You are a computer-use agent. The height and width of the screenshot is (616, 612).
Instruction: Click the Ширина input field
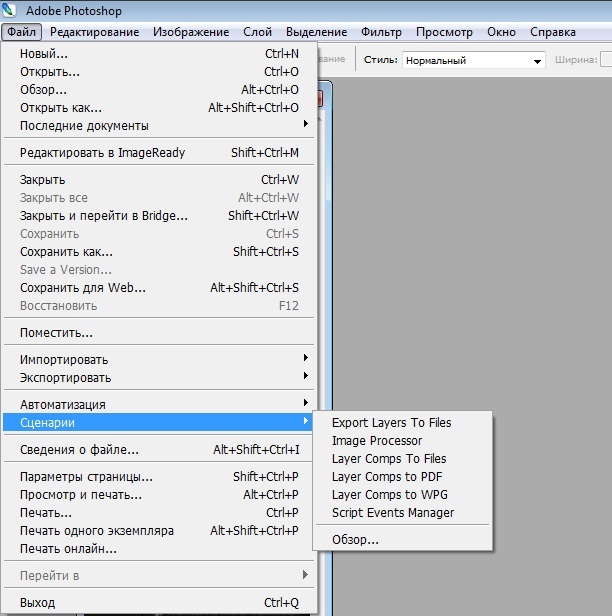click(x=606, y=60)
